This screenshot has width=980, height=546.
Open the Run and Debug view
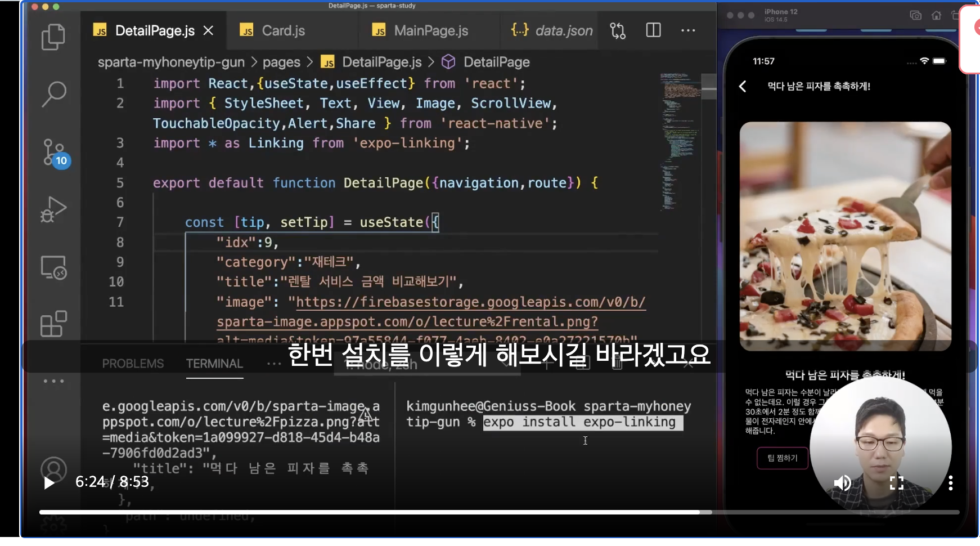53,210
